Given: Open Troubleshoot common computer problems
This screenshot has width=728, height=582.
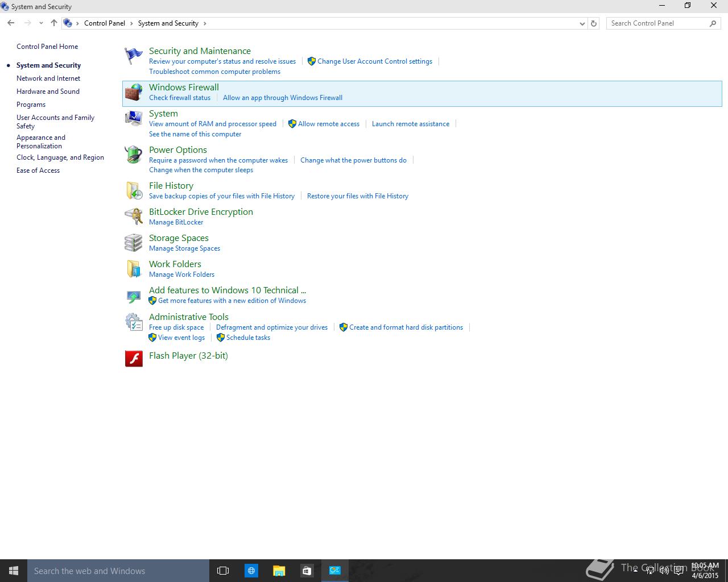Looking at the screenshot, I should pos(214,72).
